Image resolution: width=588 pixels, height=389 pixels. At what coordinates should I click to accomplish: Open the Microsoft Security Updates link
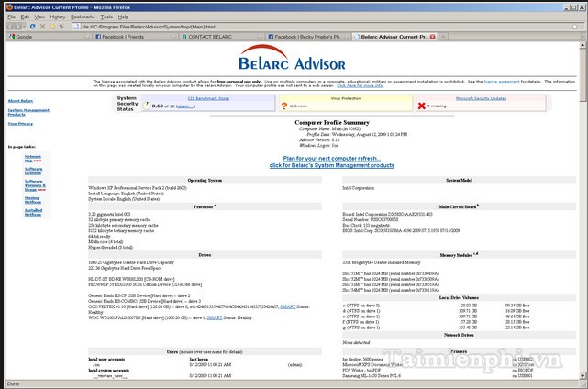[x=481, y=98]
